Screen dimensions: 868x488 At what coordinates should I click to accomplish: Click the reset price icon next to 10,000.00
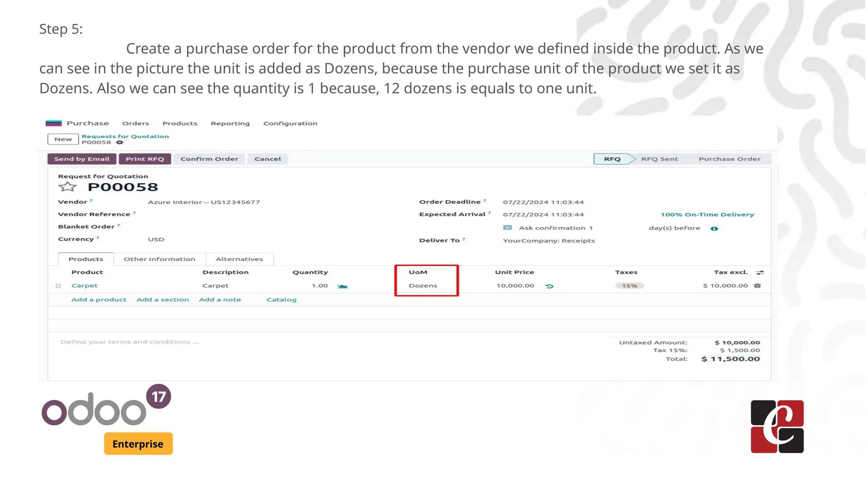pos(549,286)
